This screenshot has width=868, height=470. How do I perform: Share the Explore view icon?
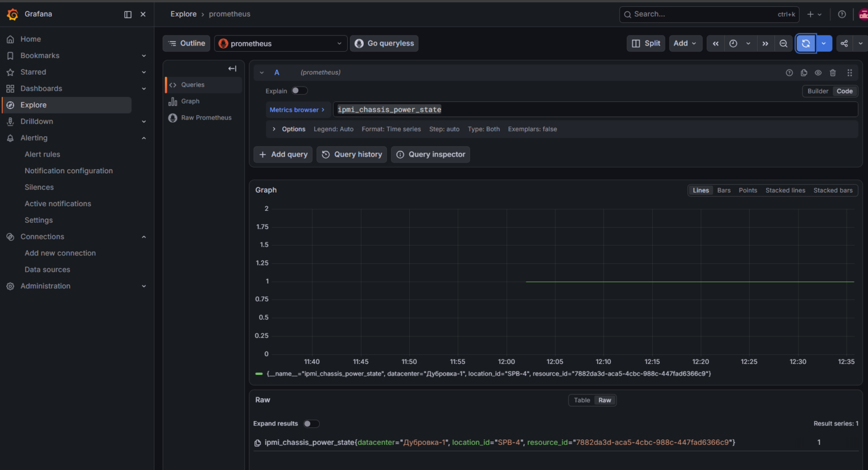[x=844, y=43]
